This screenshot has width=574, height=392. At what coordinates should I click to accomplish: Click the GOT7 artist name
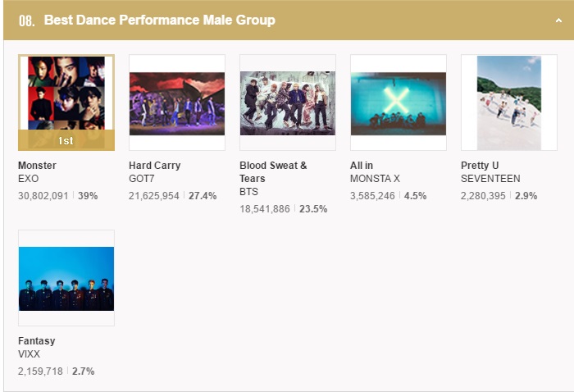(x=142, y=179)
